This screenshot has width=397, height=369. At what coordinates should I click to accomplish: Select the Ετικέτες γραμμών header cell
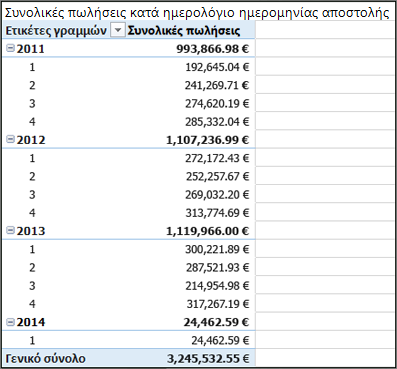click(56, 30)
